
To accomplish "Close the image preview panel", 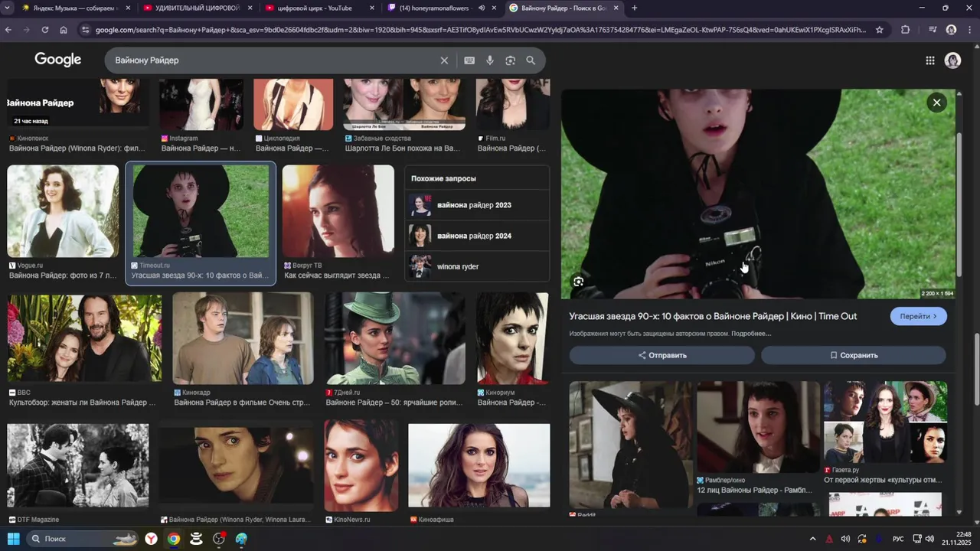I will tap(936, 103).
